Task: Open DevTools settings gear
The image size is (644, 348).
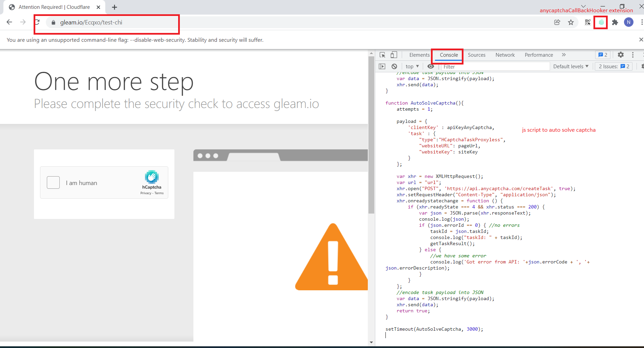Action: tap(621, 55)
